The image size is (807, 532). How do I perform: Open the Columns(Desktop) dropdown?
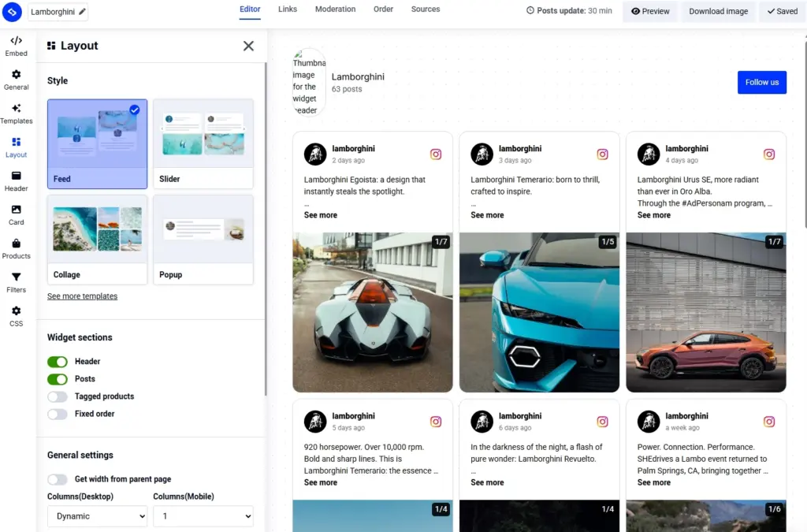pos(97,516)
